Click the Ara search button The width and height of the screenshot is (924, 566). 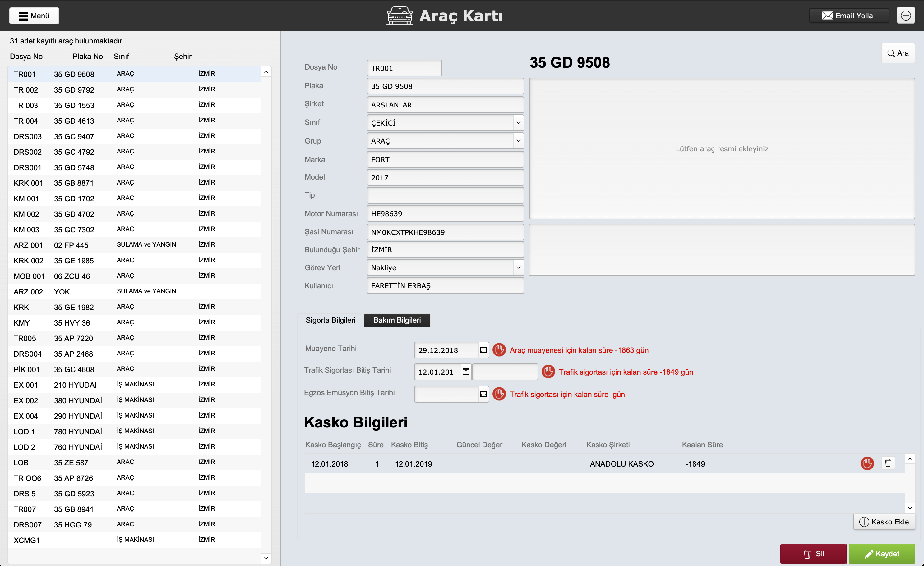(x=898, y=53)
